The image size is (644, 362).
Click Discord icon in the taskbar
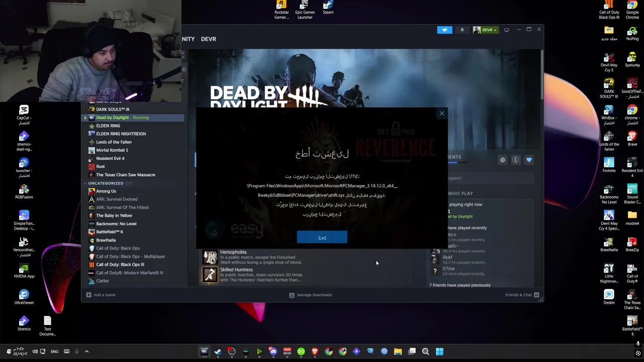click(273, 351)
